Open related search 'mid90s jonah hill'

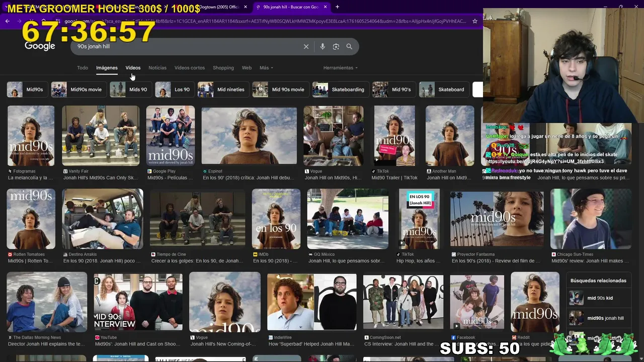(598, 318)
